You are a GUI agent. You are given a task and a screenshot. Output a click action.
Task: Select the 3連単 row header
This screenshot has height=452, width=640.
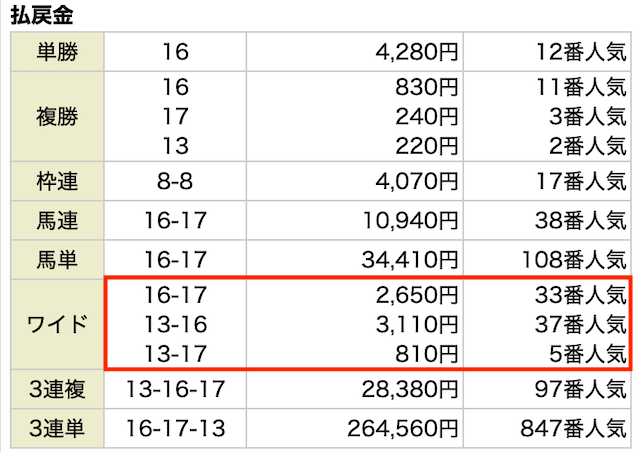click(57, 428)
